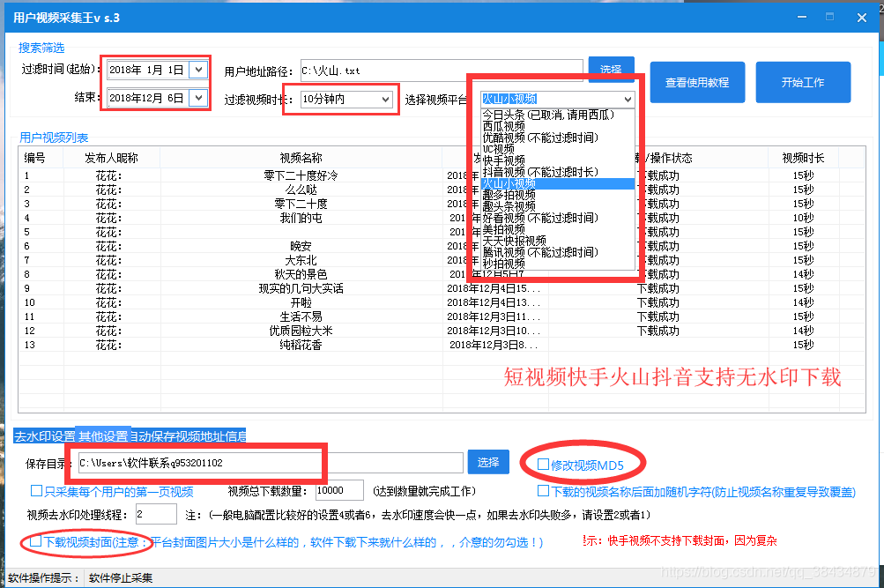Viewport: 884px width, 588px height.
Task: Expand the 过滤视频时长 dropdown showing 10分钟内
Action: coord(386,99)
